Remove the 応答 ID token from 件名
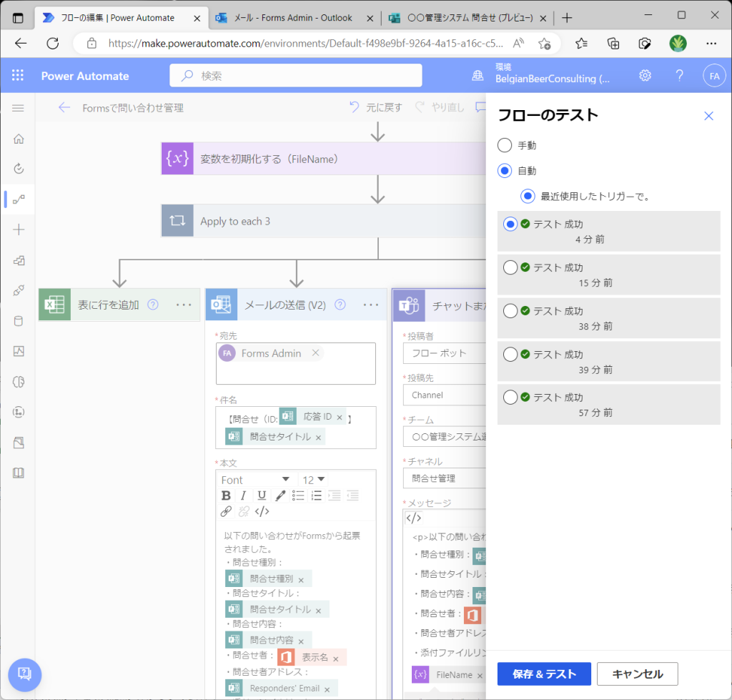 [x=340, y=417]
